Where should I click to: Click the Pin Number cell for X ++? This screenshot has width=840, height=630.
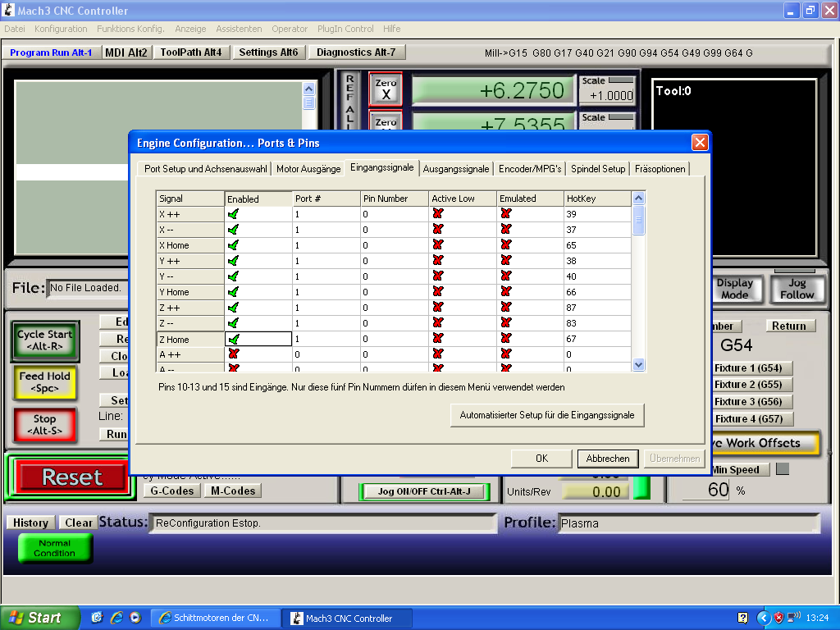pos(394,214)
